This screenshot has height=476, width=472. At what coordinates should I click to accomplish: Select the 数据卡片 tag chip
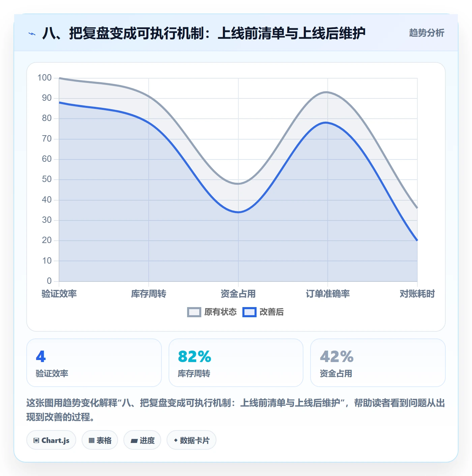[x=191, y=440]
